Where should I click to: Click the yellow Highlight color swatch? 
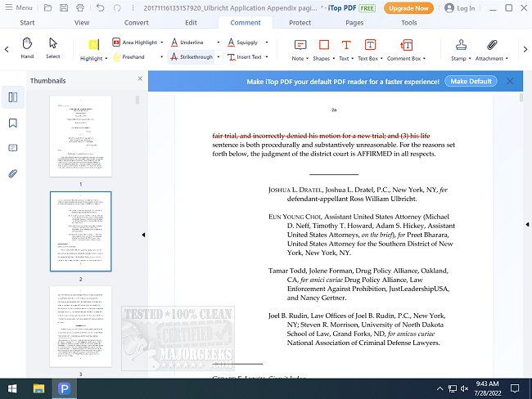pos(92,44)
